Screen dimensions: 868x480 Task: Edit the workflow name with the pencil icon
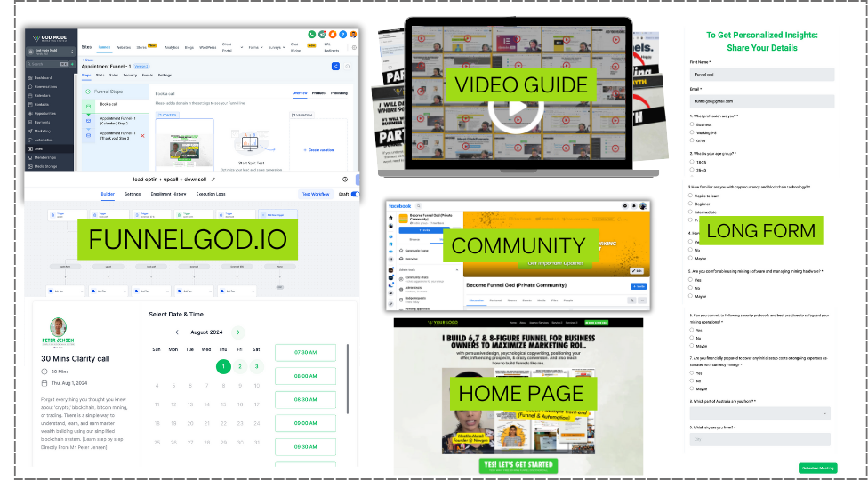click(213, 180)
